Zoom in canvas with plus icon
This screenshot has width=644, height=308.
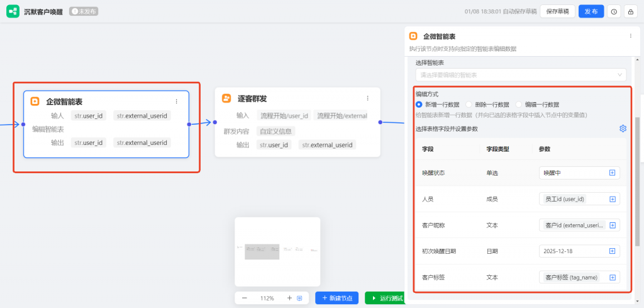(x=289, y=298)
